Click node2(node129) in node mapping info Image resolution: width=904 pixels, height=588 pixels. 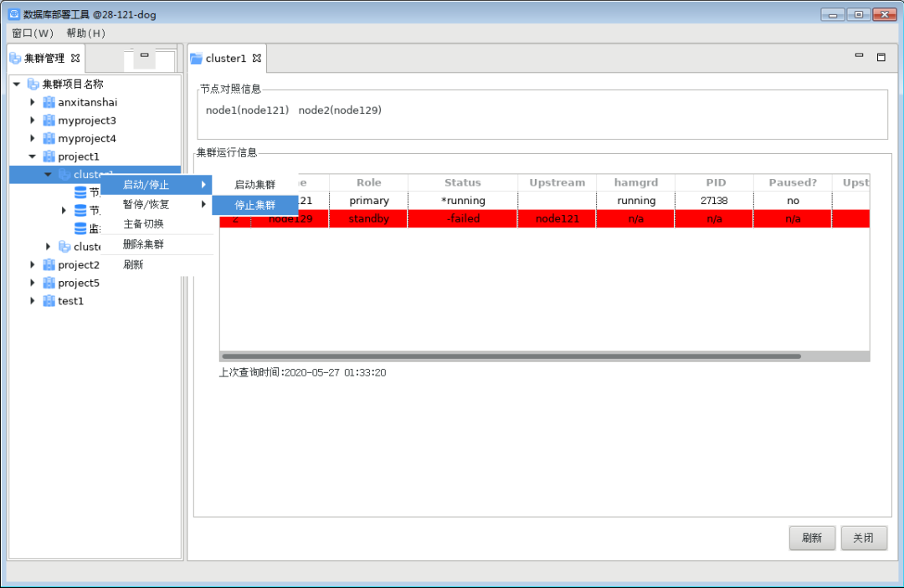340,110
